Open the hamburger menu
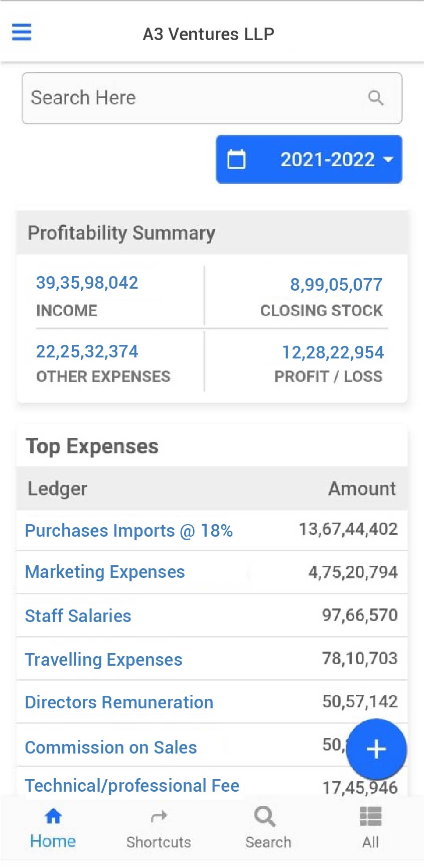The height and width of the screenshot is (868, 424). coord(22,32)
